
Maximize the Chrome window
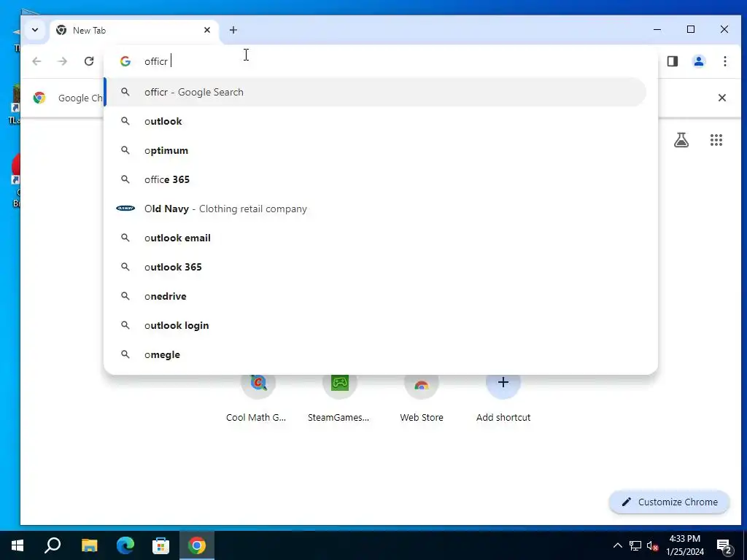(691, 29)
